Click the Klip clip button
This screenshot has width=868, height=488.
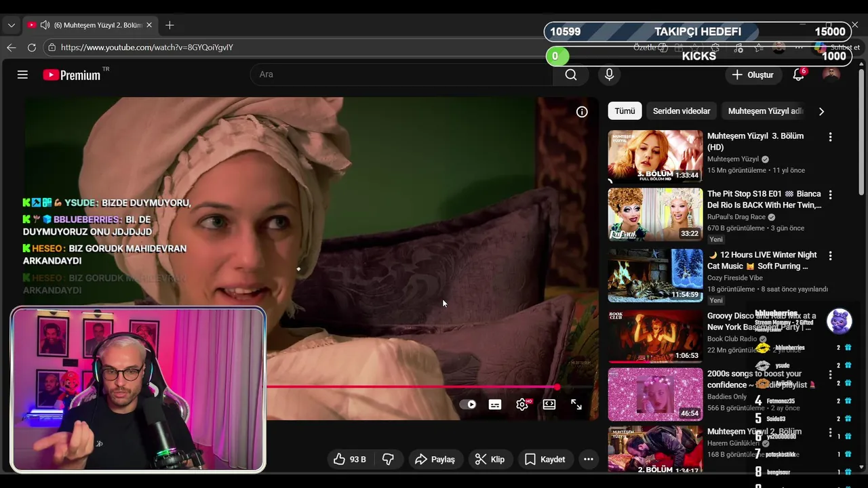pyautogui.click(x=490, y=460)
